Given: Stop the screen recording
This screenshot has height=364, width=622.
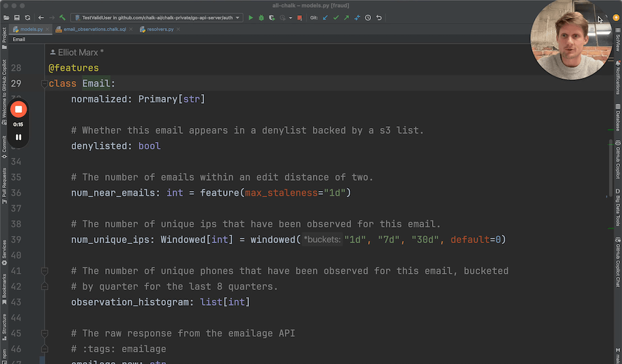Looking at the screenshot, I should click(x=18, y=109).
